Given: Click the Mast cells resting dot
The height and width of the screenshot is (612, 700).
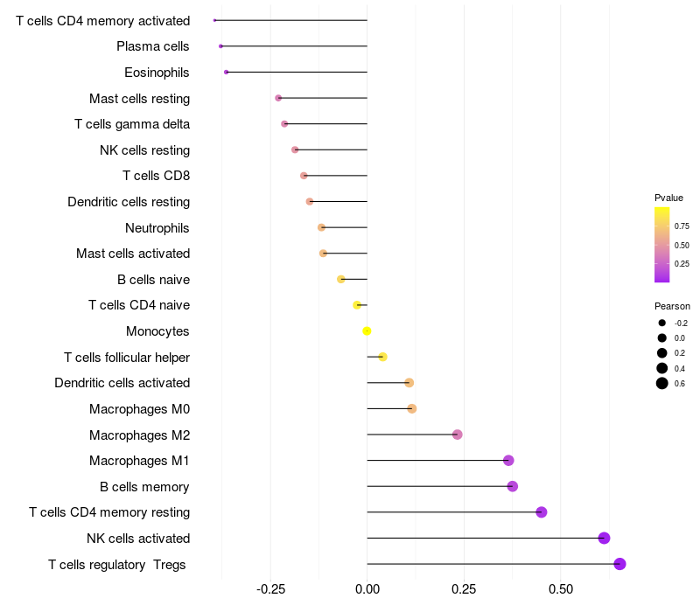Looking at the screenshot, I should (278, 98).
